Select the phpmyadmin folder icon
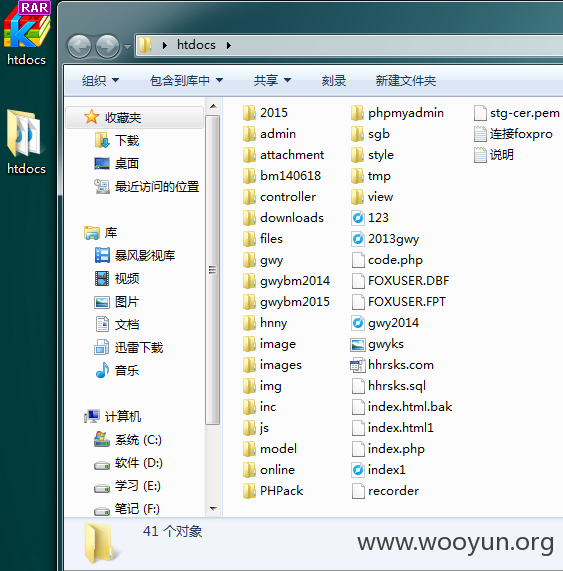Image resolution: width=563 pixels, height=571 pixels. pos(358,113)
